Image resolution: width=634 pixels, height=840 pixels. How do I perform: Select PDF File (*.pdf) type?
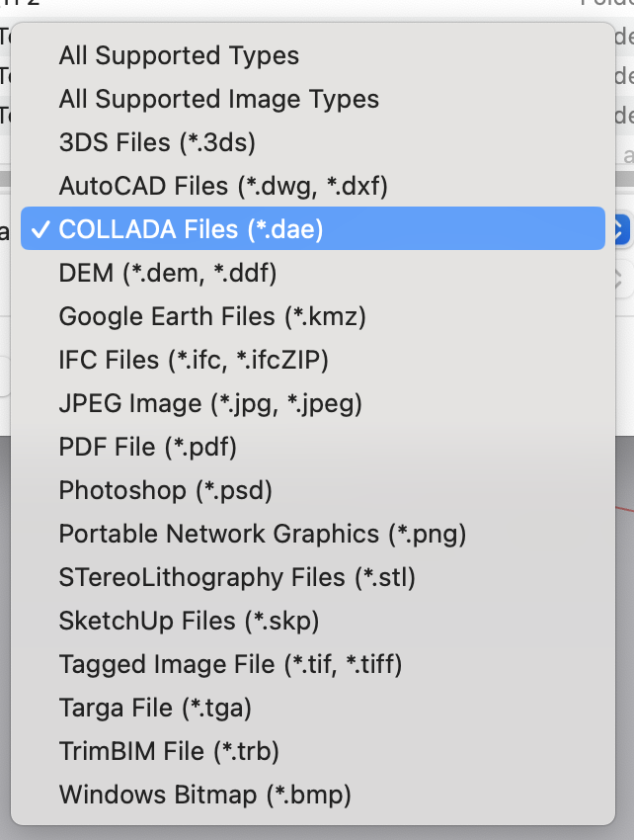[148, 447]
